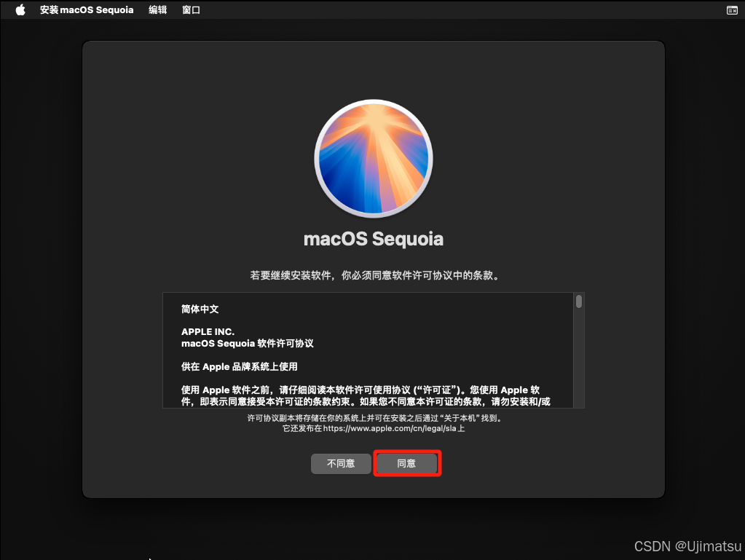Click the 许可协议副本将存储 notice line
The image size is (745, 560).
[x=375, y=418]
